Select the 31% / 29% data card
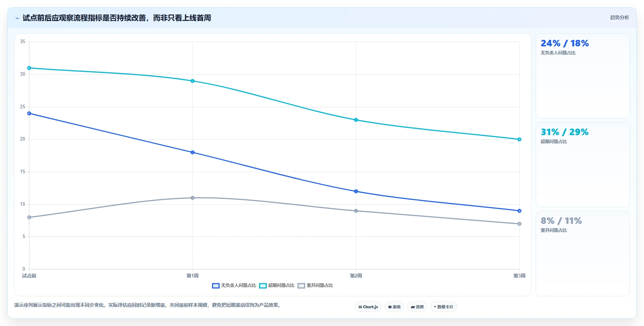 click(x=582, y=165)
